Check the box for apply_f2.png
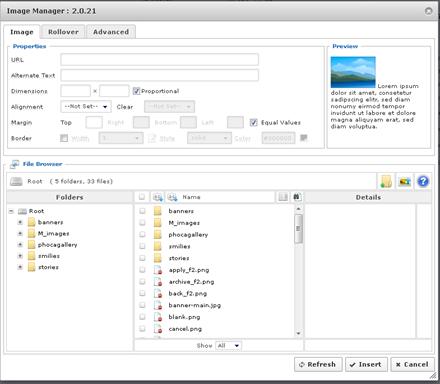This screenshot has height=384, width=440. click(142, 270)
